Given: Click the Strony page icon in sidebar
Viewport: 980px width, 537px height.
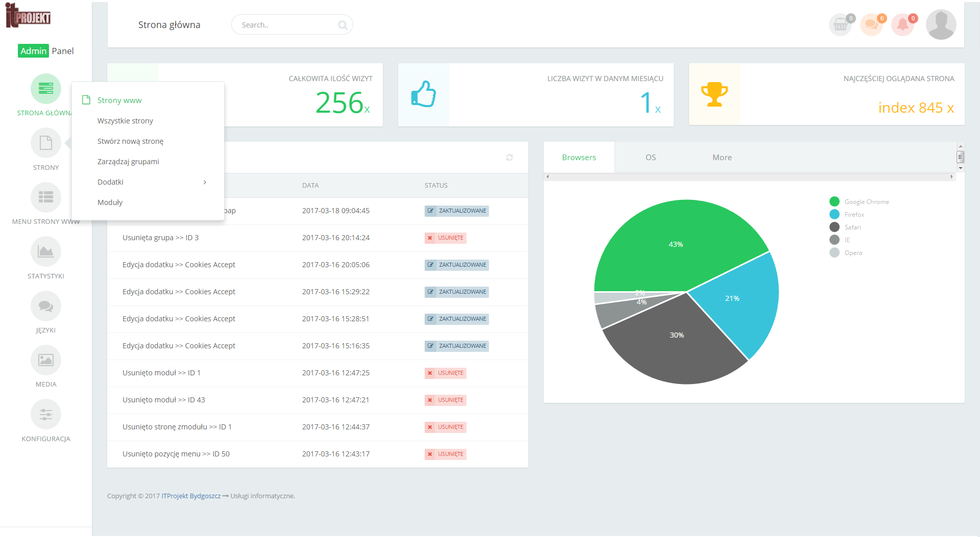Looking at the screenshot, I should [x=46, y=143].
